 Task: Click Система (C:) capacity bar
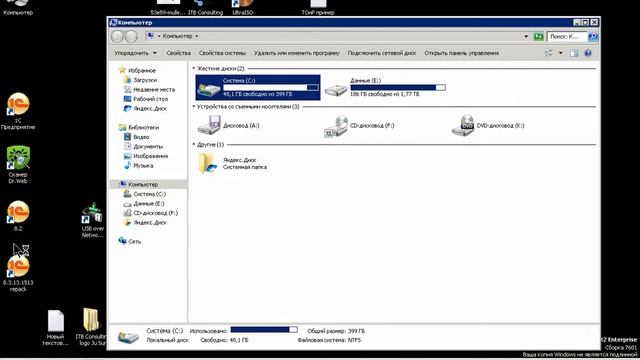(271, 87)
